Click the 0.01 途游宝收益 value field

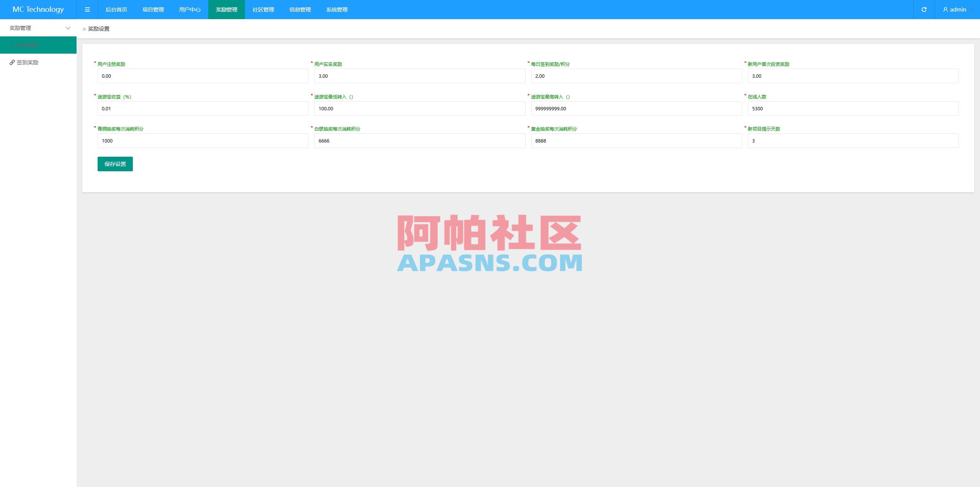(x=203, y=108)
